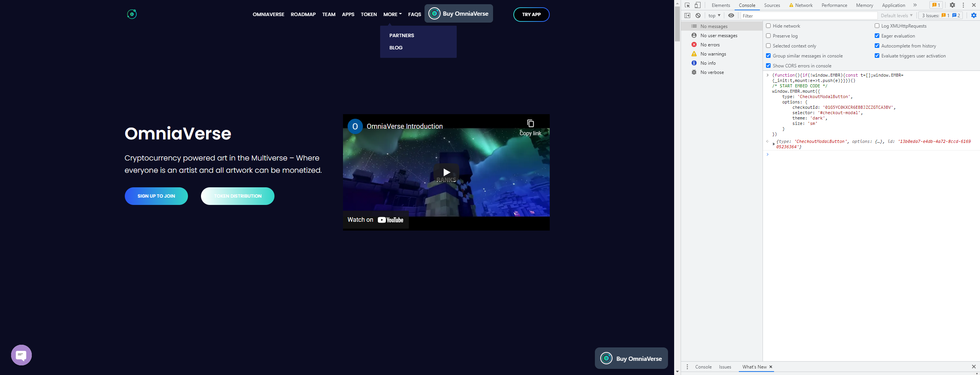Open the purple chat widget bubble
Image resolution: width=980 pixels, height=375 pixels.
(21, 355)
